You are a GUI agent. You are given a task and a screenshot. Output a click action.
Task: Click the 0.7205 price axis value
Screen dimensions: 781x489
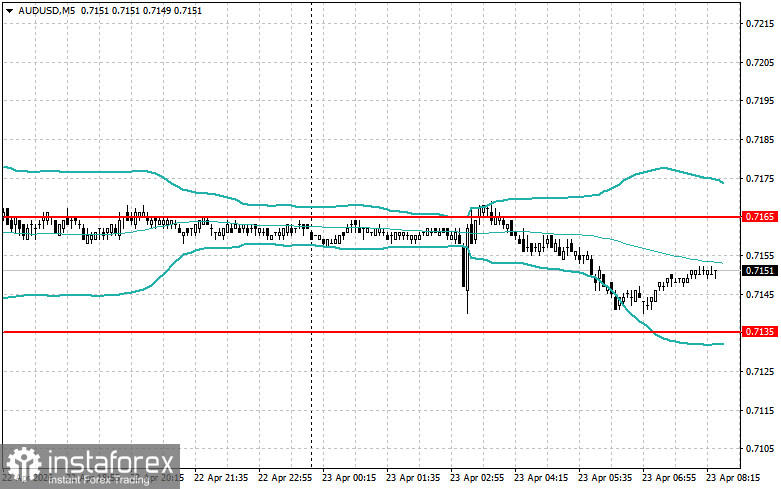click(x=760, y=62)
